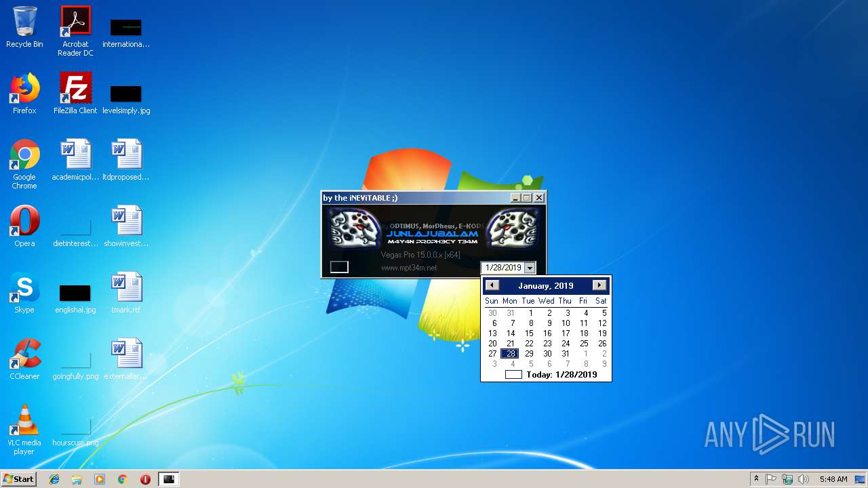
Task: Select December 30 grayed date
Action: (x=492, y=313)
